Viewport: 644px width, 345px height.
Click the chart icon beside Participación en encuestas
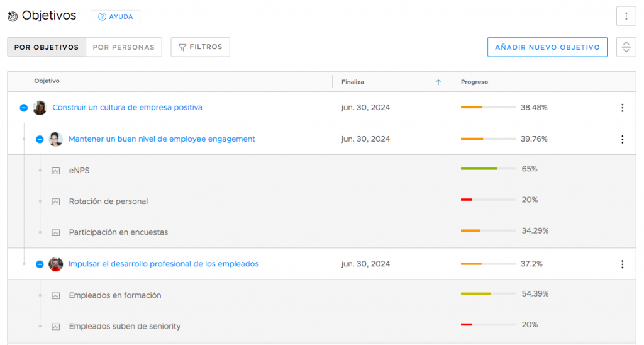coord(56,233)
